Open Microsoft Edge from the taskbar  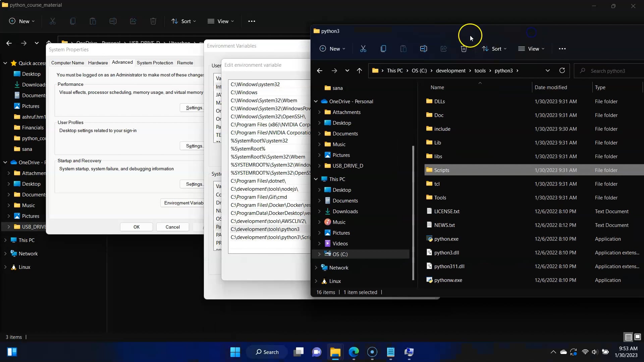point(354,352)
